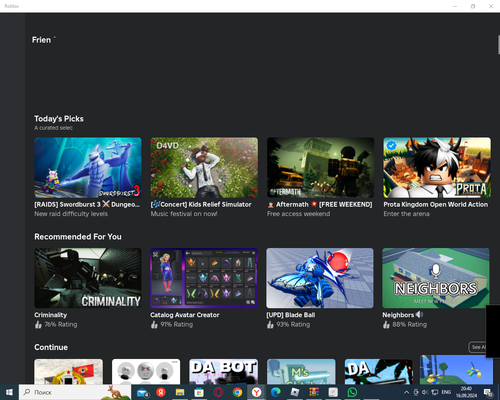Image resolution: width=500 pixels, height=400 pixels.
Task: Click the 'New raid difficulty levels' subtitle
Action: (x=71, y=214)
